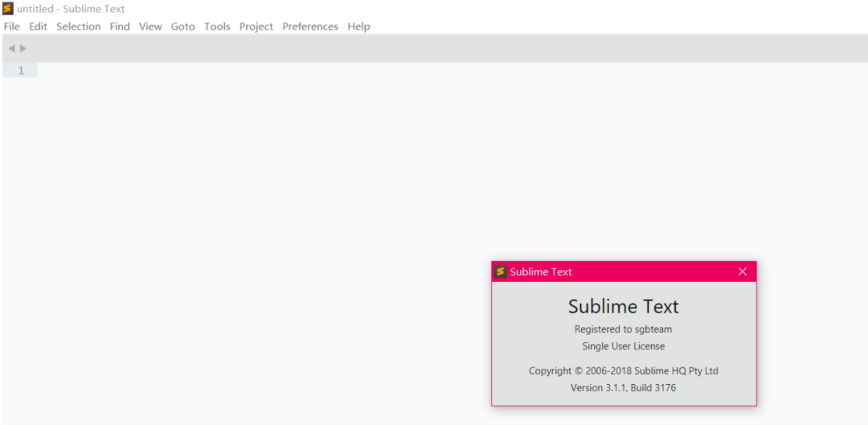Click the Sublime Text icon in About dialog
The image size is (868, 425).
[501, 272]
